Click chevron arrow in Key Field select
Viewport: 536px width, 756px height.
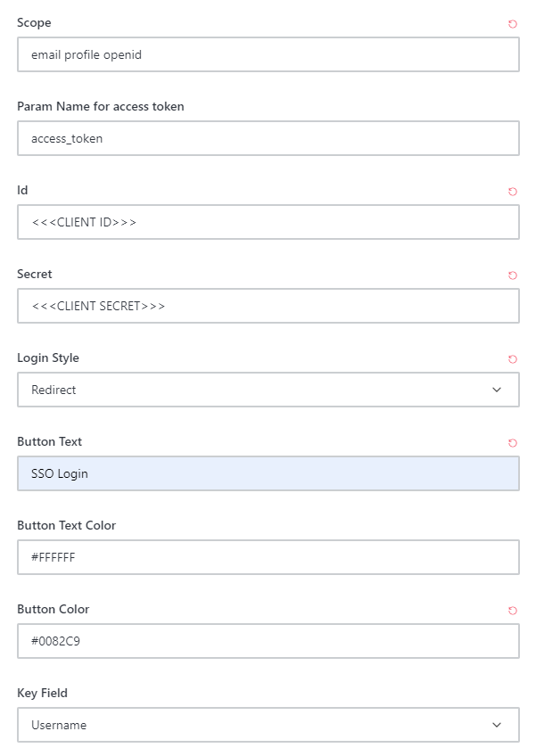tap(497, 725)
